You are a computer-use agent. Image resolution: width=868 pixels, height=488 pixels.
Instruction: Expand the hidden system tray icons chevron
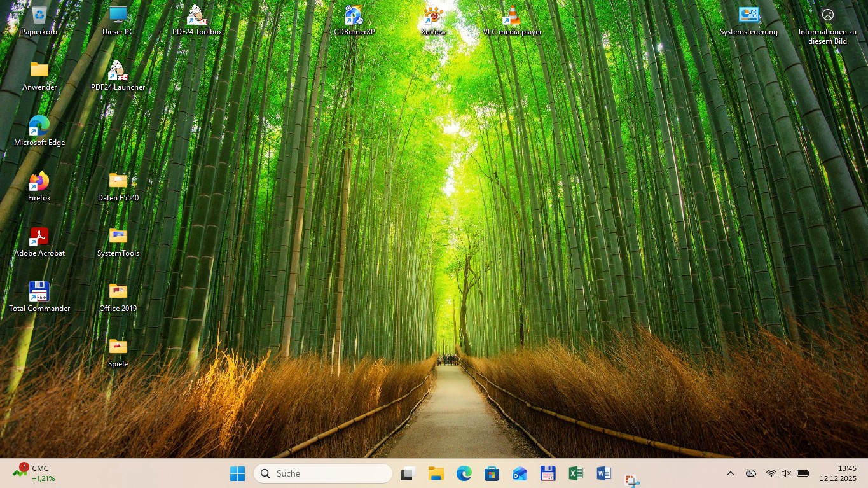(731, 473)
